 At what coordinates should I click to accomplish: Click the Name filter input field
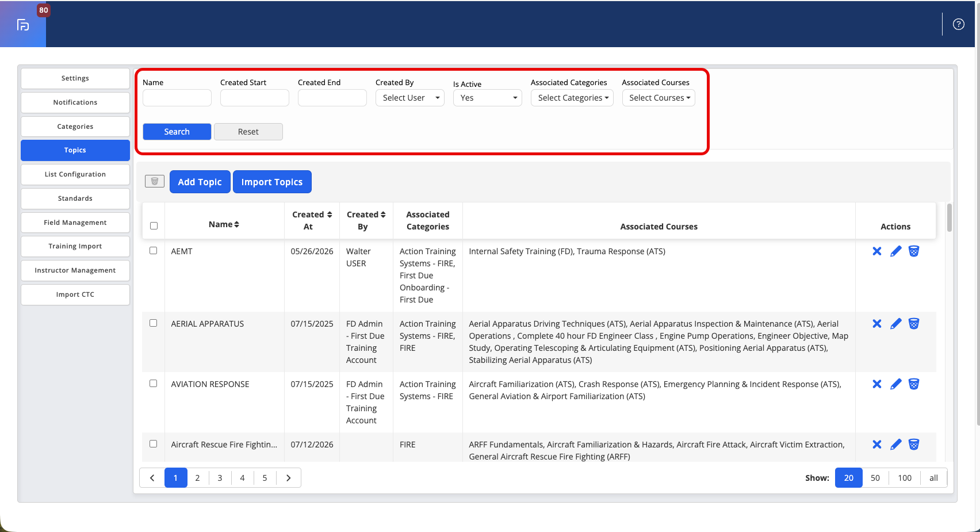[x=177, y=98]
